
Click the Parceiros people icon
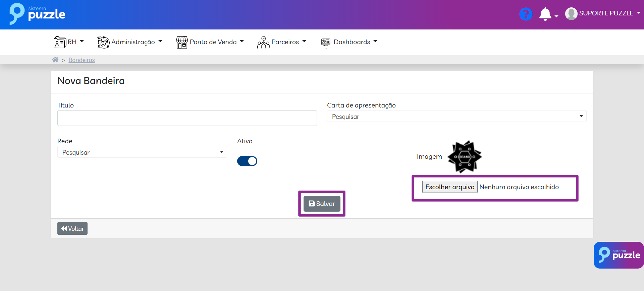tap(263, 42)
